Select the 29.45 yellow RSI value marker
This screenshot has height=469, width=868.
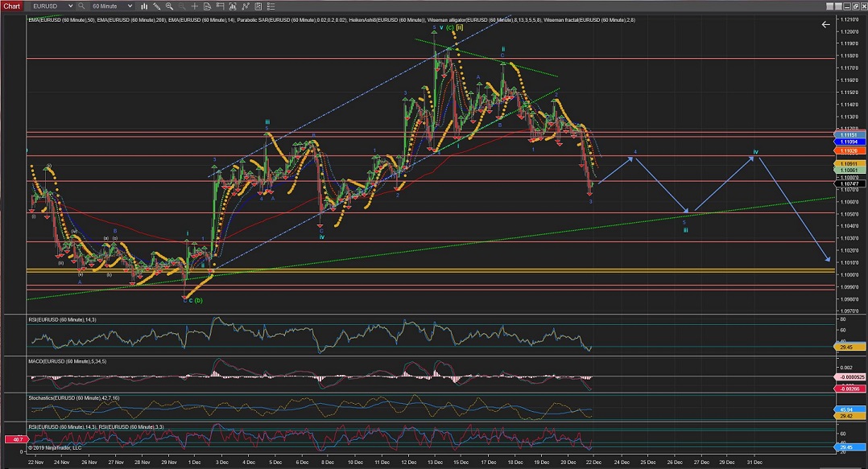(x=849, y=348)
